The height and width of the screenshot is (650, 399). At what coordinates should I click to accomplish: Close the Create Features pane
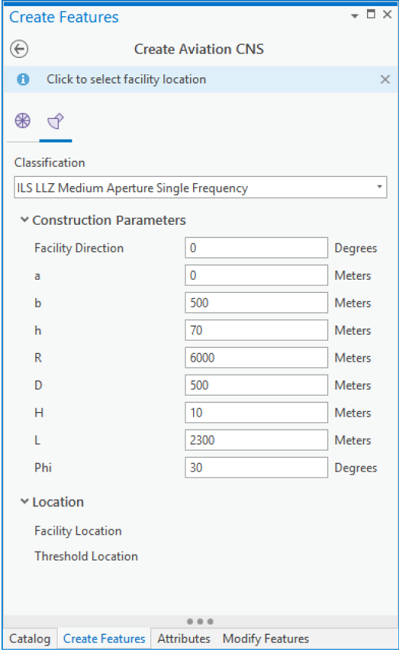click(x=387, y=15)
